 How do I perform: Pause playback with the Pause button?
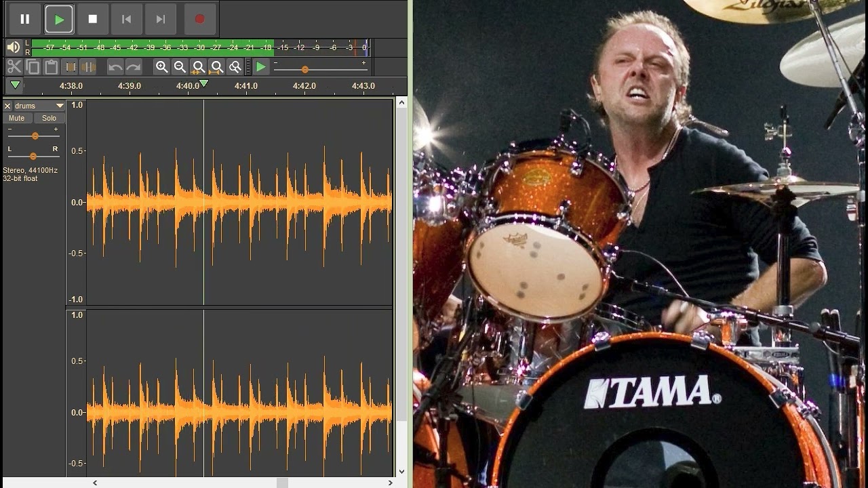pos(25,19)
